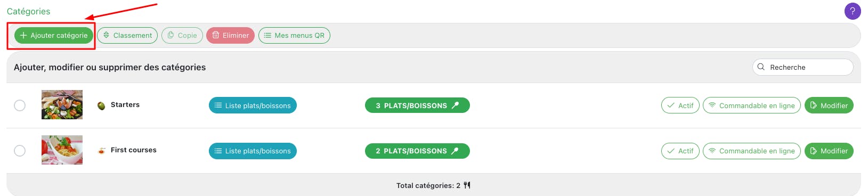Select the First courses row radio button
Viewport: 868px width, 196px height.
[x=20, y=151]
